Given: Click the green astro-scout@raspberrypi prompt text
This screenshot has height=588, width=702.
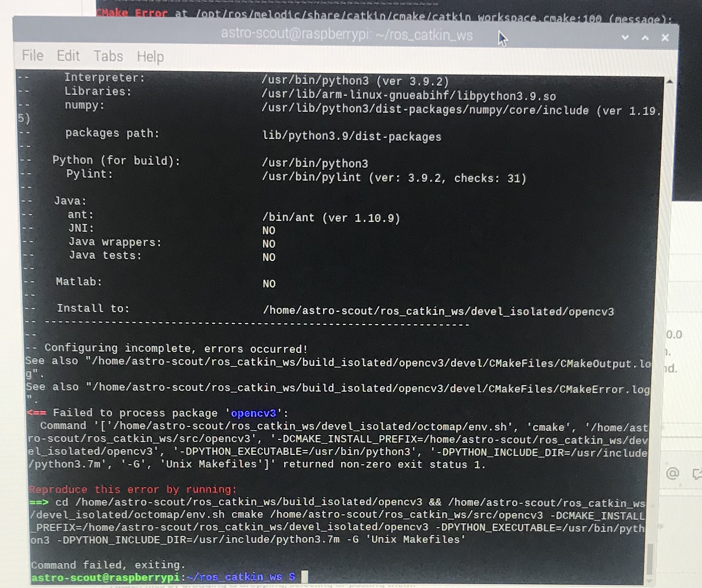Looking at the screenshot, I should click(x=104, y=576).
